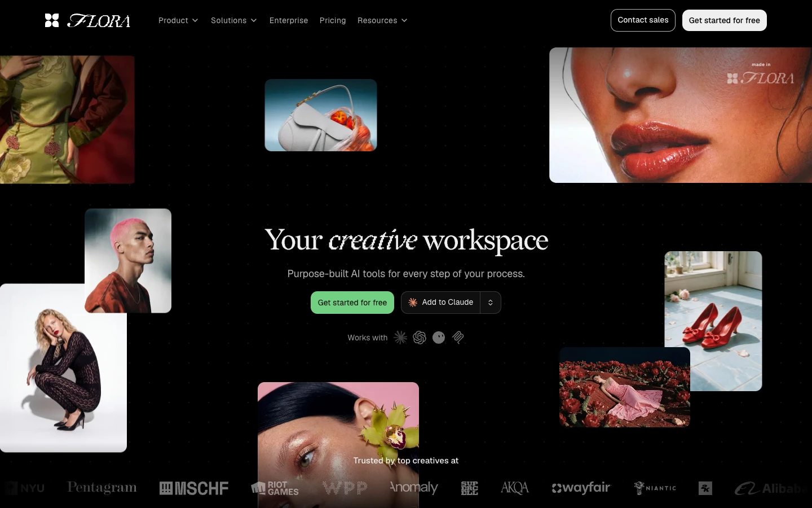Click the FLORA logo in the navbar
812x508 pixels.
(87, 21)
